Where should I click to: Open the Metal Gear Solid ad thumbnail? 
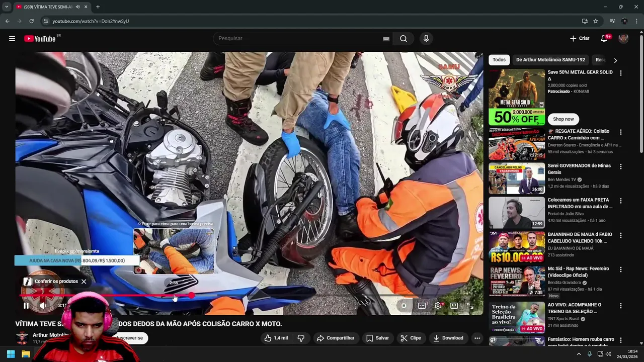pyautogui.click(x=517, y=97)
